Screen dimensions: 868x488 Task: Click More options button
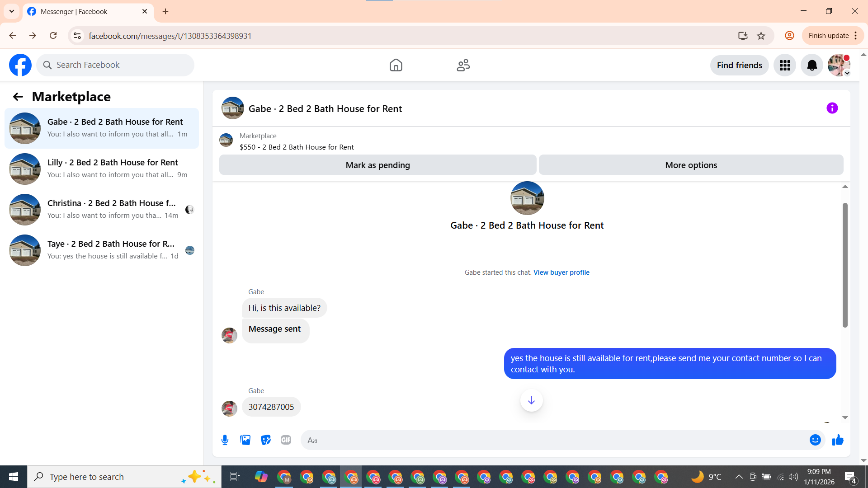coord(691,165)
